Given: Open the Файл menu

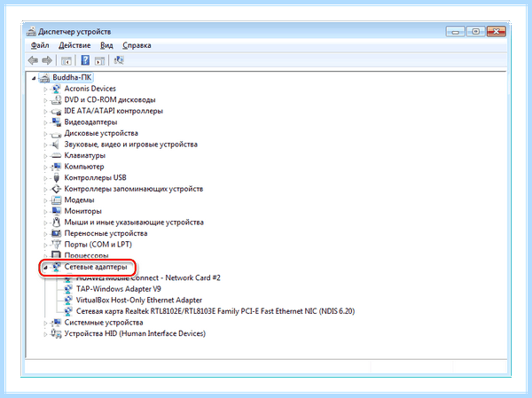Looking at the screenshot, I should [40, 45].
